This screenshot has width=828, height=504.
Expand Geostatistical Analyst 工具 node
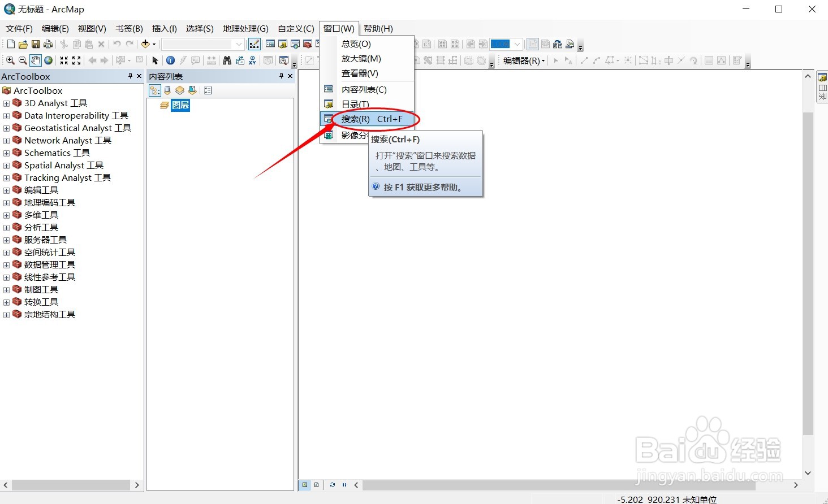pyautogui.click(x=7, y=128)
